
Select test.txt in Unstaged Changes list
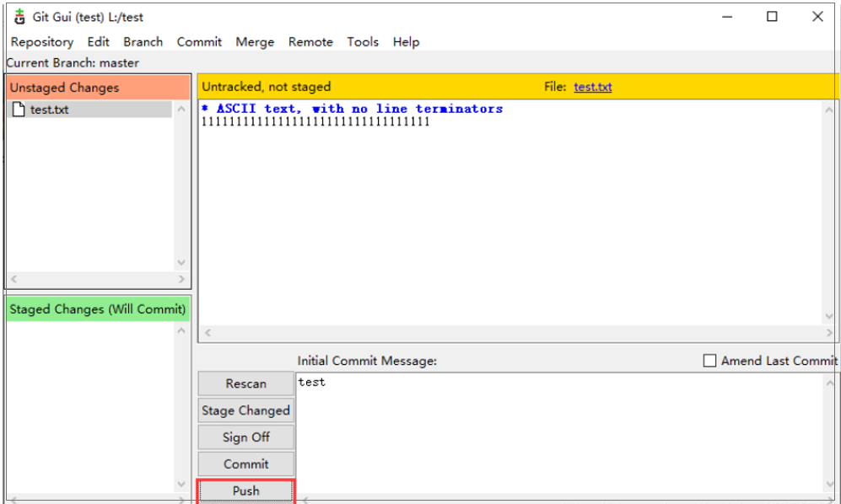[90, 110]
